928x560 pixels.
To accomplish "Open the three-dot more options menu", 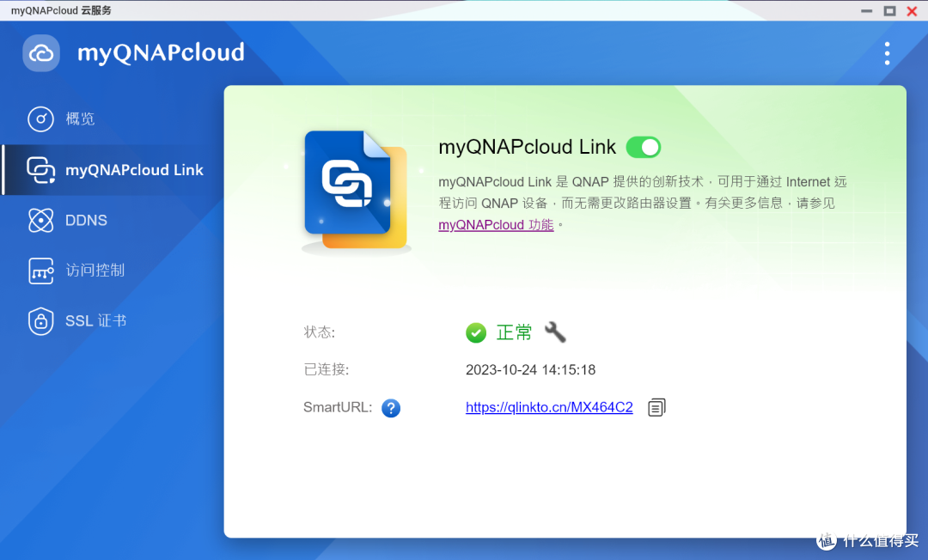I will tap(887, 53).
